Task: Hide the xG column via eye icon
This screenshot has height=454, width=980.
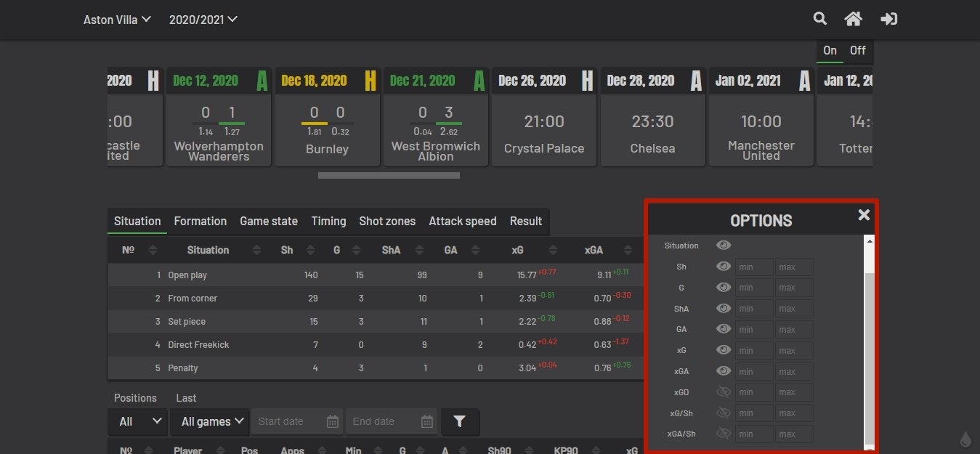Action: 723,350
